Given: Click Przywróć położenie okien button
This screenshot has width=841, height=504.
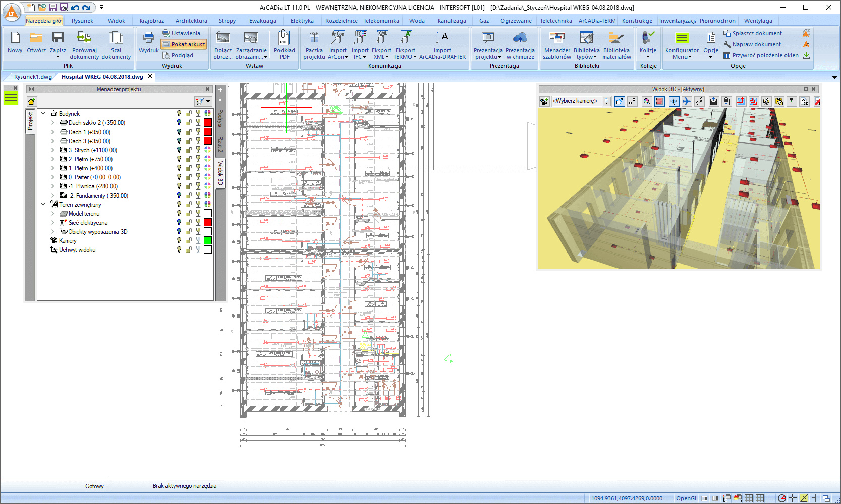Looking at the screenshot, I should coord(761,55).
